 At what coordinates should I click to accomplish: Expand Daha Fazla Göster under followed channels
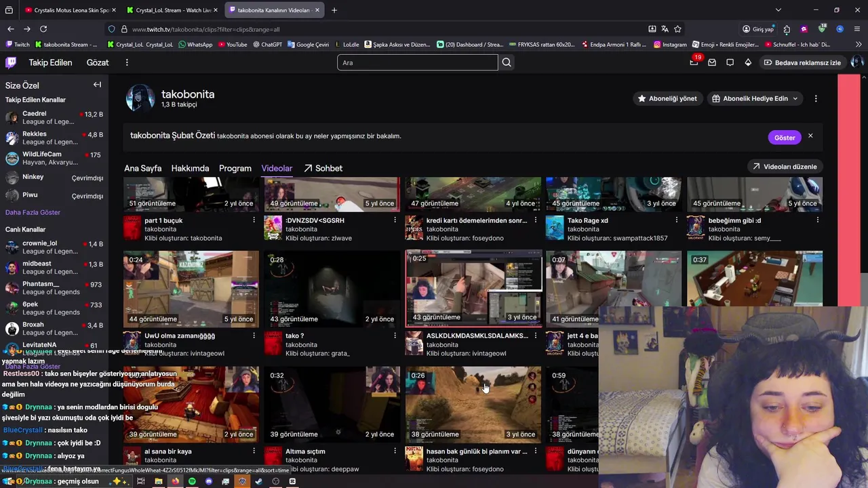(x=33, y=212)
